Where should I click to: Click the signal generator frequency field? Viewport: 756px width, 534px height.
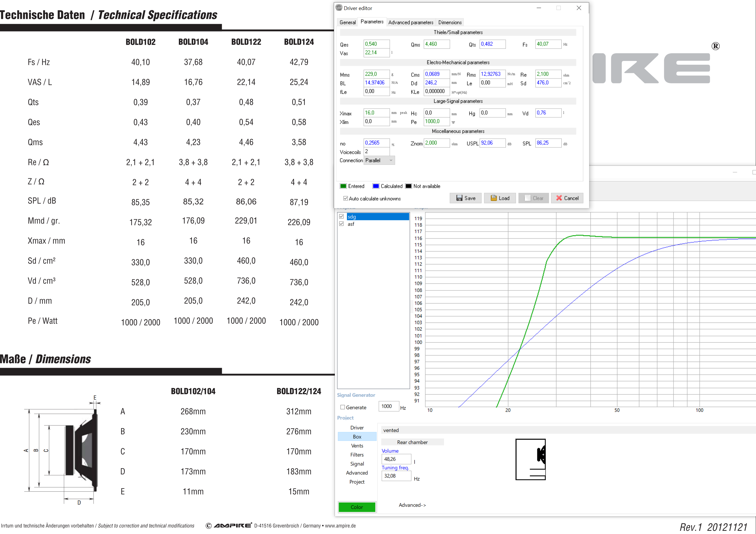tap(388, 406)
